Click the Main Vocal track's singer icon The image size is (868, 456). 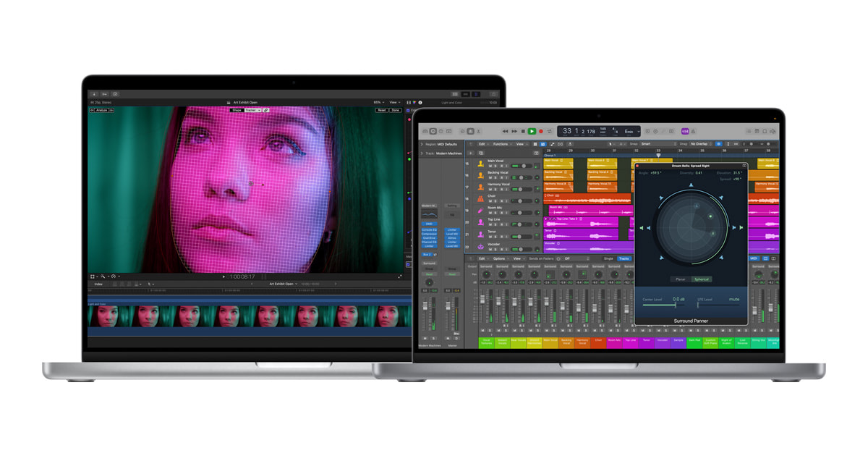(x=480, y=164)
